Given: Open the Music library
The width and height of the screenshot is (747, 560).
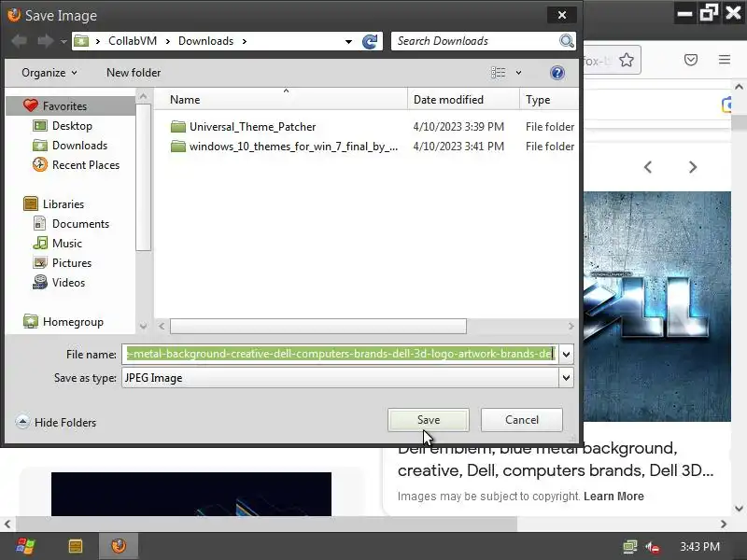Looking at the screenshot, I should (67, 243).
